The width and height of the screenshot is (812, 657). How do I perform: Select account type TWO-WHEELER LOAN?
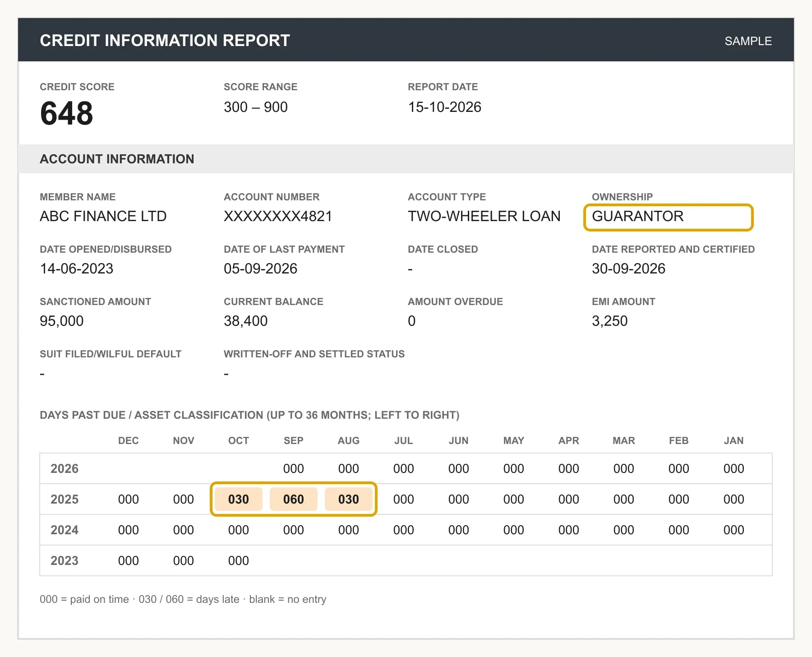click(x=484, y=216)
